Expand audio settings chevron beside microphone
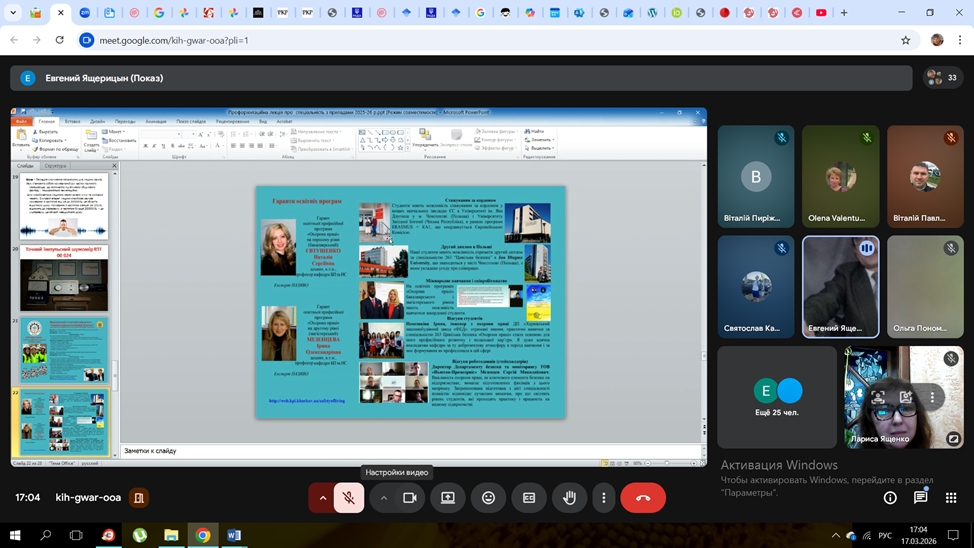Screen dimensions: 974x548 [x=322, y=497]
